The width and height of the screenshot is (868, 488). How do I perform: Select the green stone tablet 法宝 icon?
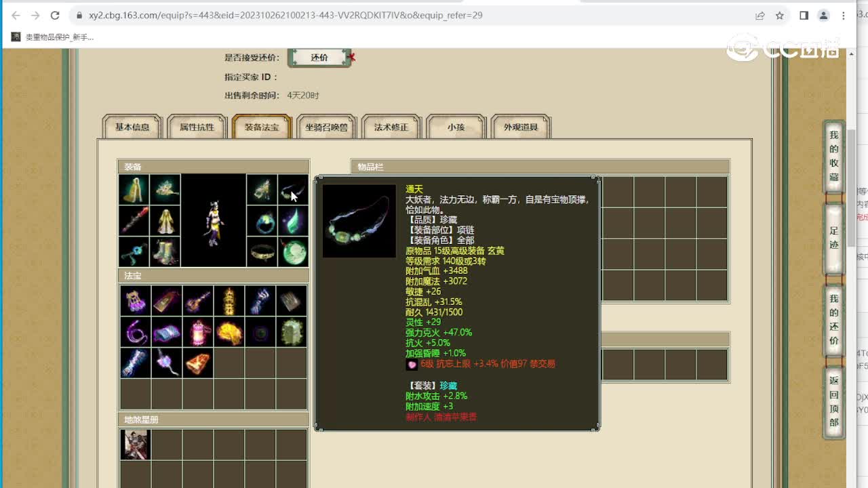click(292, 332)
